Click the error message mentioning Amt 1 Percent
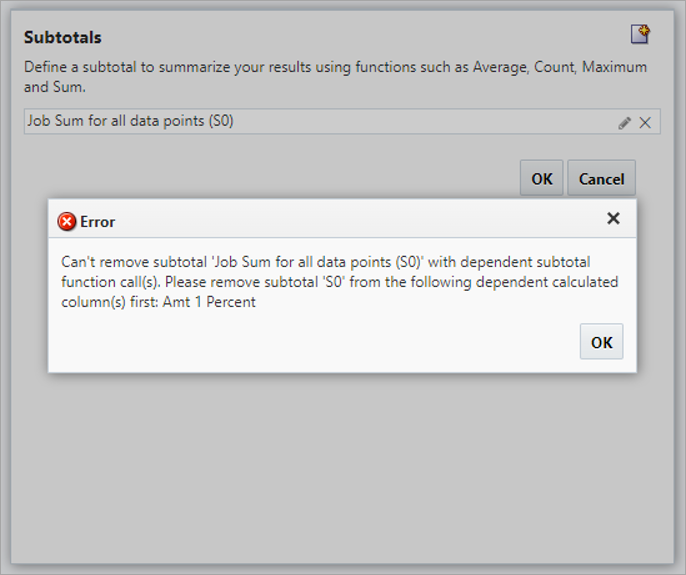This screenshot has width=686, height=575. (340, 282)
